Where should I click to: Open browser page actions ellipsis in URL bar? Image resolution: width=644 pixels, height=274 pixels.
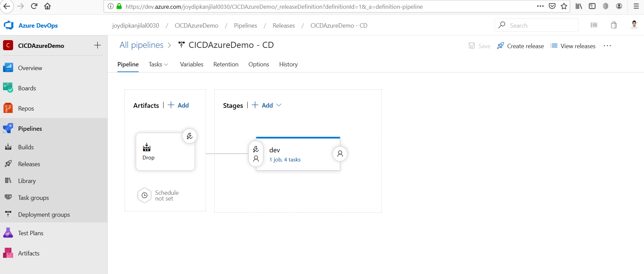[x=540, y=6]
